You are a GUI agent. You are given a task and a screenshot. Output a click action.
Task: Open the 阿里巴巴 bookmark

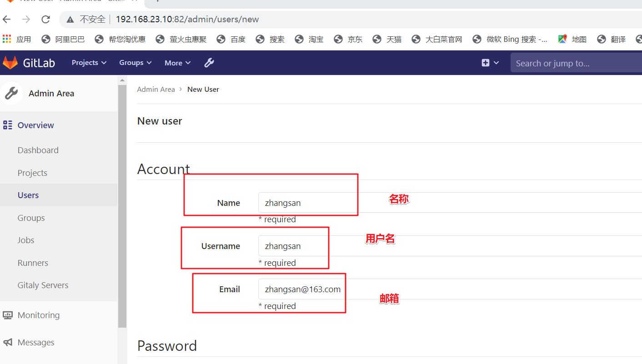(x=63, y=39)
